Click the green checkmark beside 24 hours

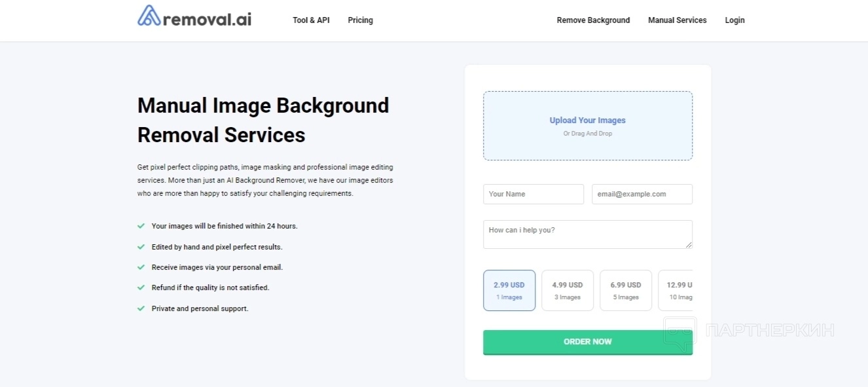click(x=141, y=226)
